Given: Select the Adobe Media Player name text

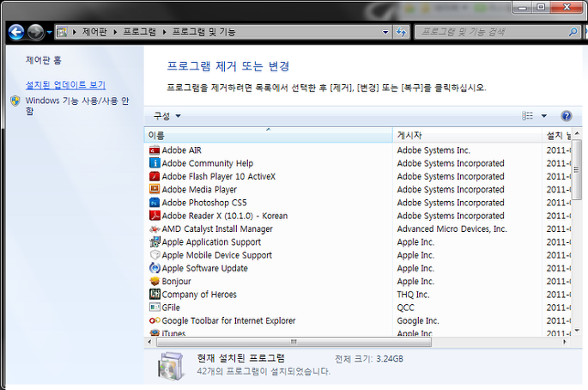Looking at the screenshot, I should (x=199, y=190).
